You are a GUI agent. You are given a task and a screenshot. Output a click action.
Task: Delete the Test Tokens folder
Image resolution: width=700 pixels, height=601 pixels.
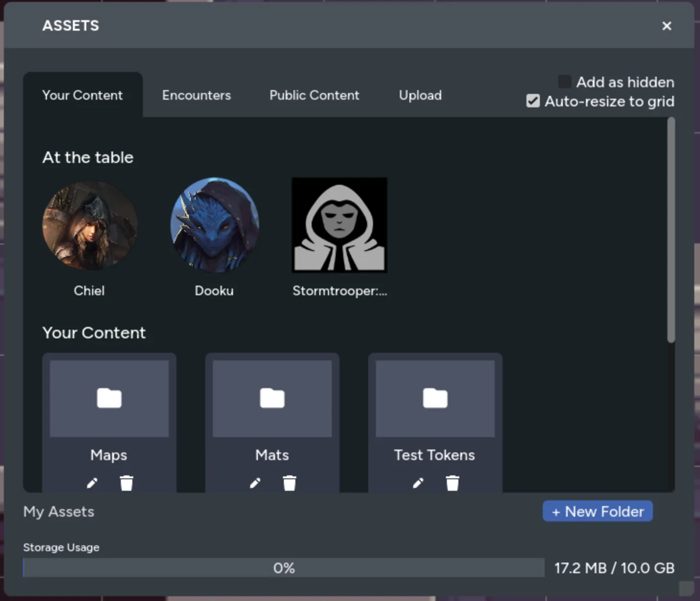coord(452,483)
